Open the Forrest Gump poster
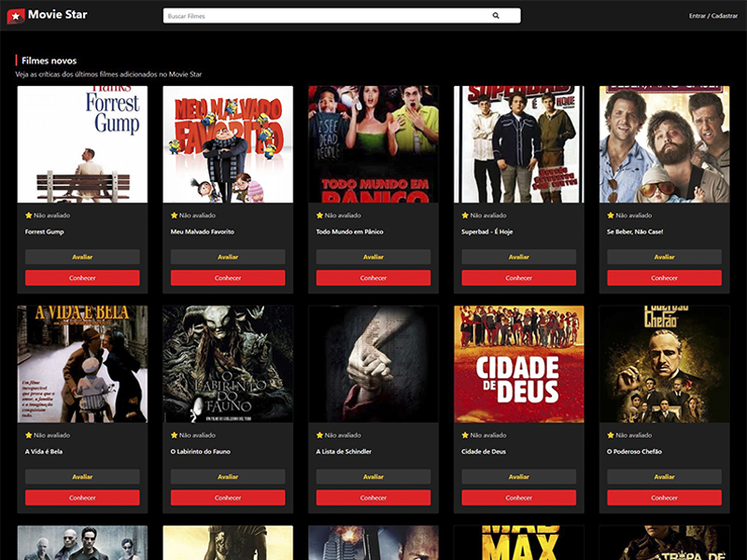This screenshot has height=560, width=747. click(x=82, y=145)
